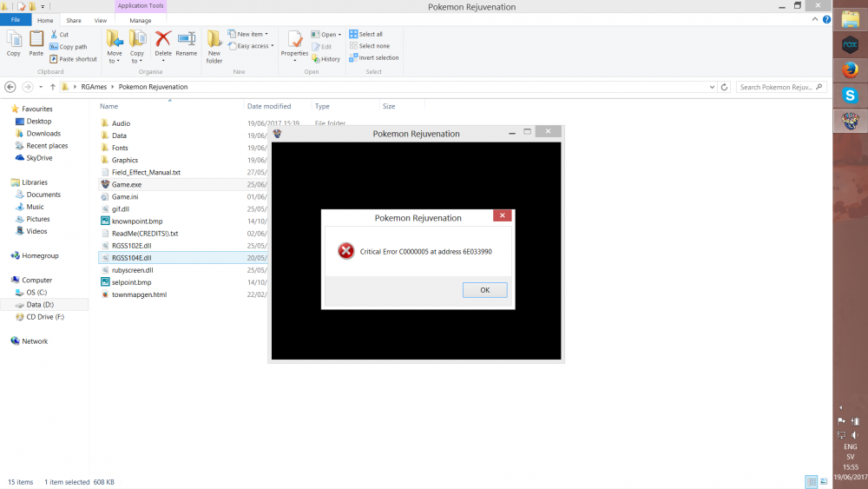The height and width of the screenshot is (489, 868).
Task: Select the townmapgen.html file
Action: (x=139, y=294)
